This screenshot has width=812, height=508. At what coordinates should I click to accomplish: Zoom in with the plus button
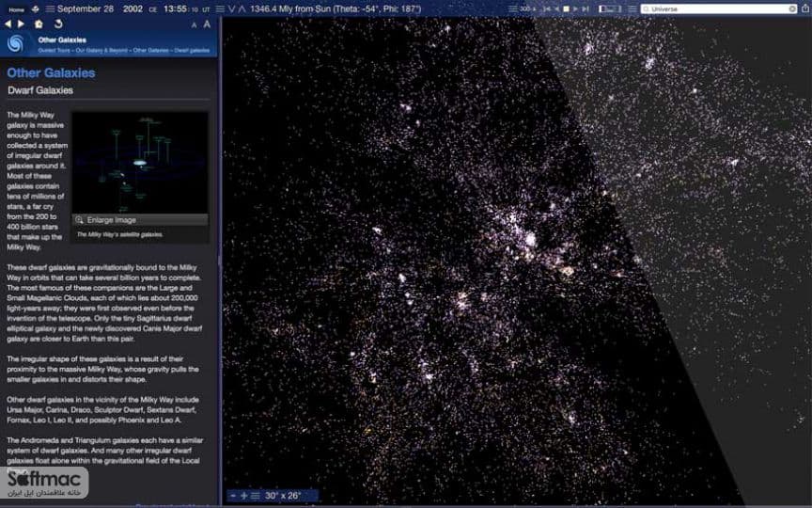click(x=244, y=496)
